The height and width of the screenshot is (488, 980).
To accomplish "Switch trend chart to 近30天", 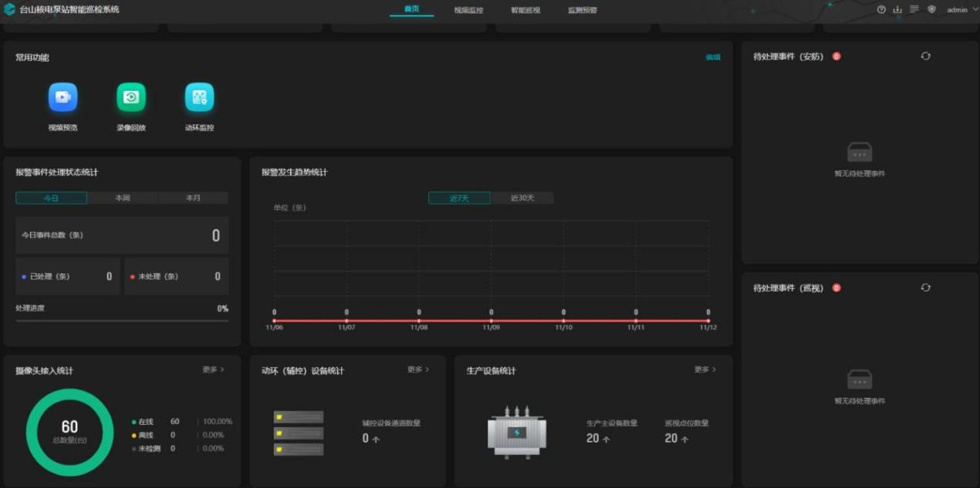I will [522, 198].
